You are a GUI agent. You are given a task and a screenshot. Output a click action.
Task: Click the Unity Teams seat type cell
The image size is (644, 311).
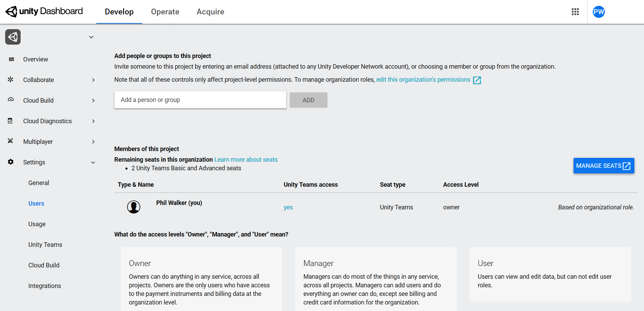coord(396,207)
